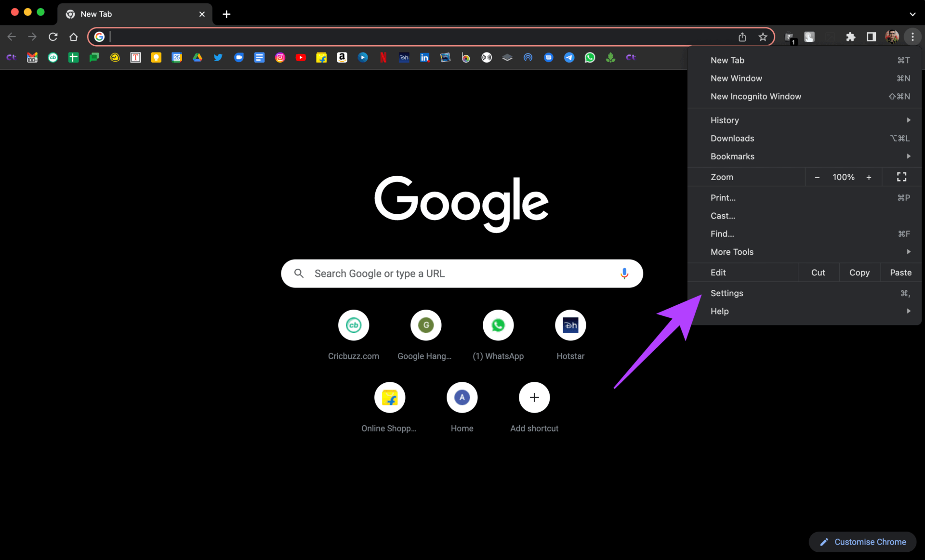Open the LinkedIn bookmark
Image resolution: width=925 pixels, height=560 pixels.
coord(424,58)
